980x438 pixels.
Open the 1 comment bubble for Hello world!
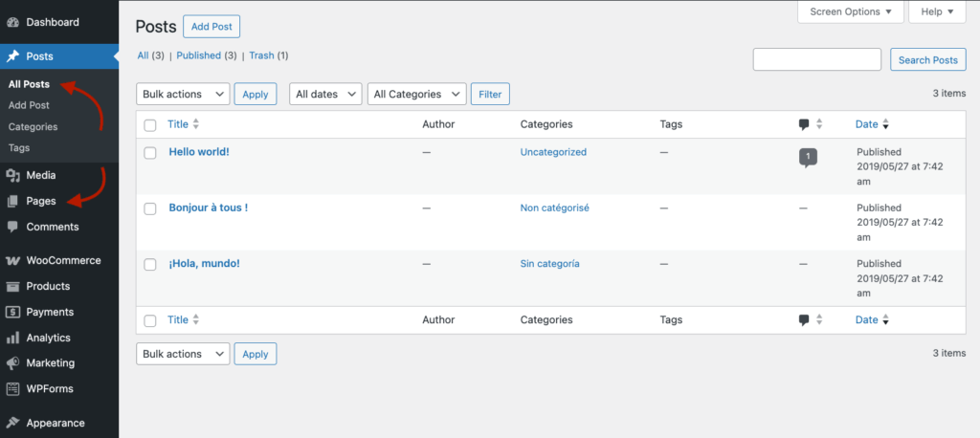tap(808, 158)
